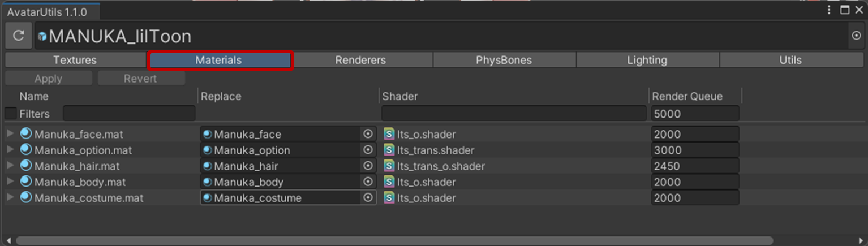Open the window's three-dot options menu
The image size is (868, 246).
tap(830, 10)
